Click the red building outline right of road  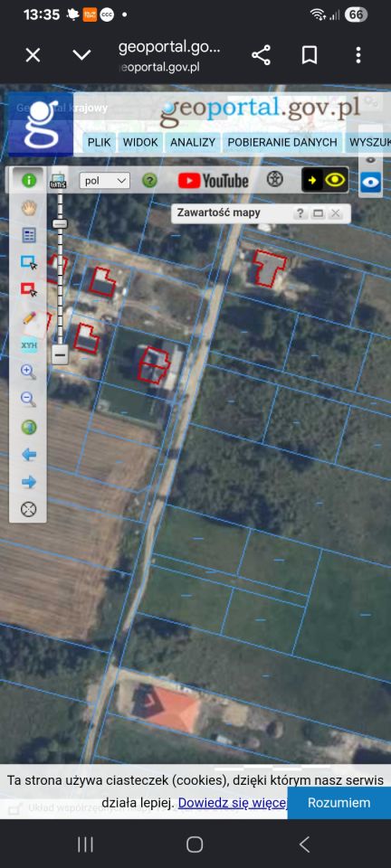pos(269,268)
